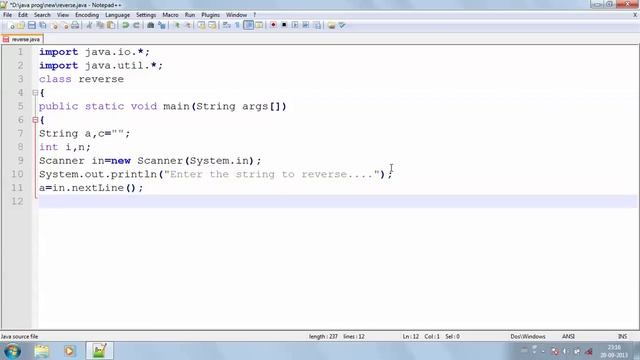Stop macro recording with black square
This screenshot has height=360, width=640.
[284, 25]
